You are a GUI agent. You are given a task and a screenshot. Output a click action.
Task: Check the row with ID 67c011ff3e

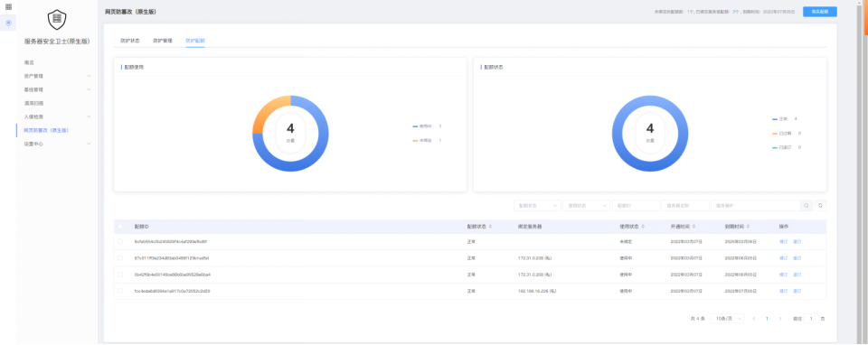click(x=120, y=258)
